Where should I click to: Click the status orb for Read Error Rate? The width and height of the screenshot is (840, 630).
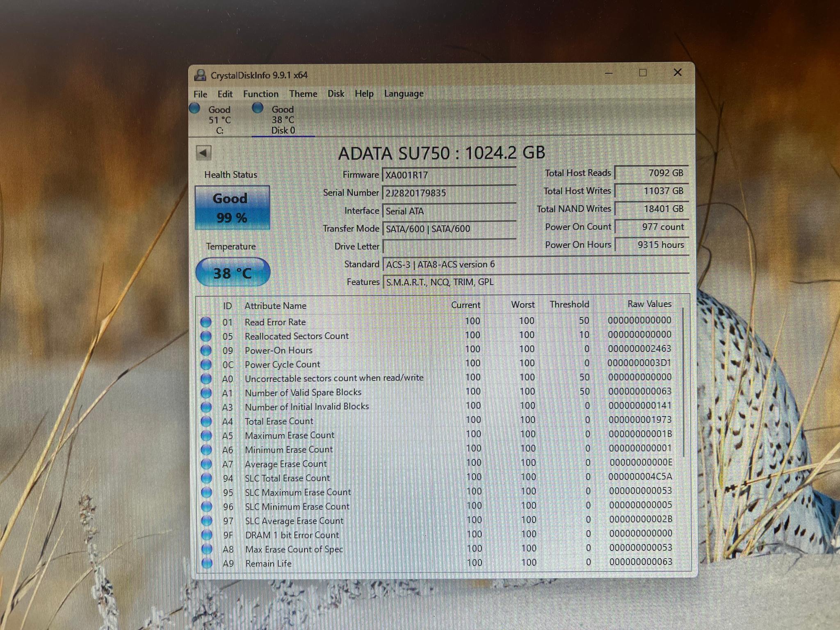coord(206,322)
